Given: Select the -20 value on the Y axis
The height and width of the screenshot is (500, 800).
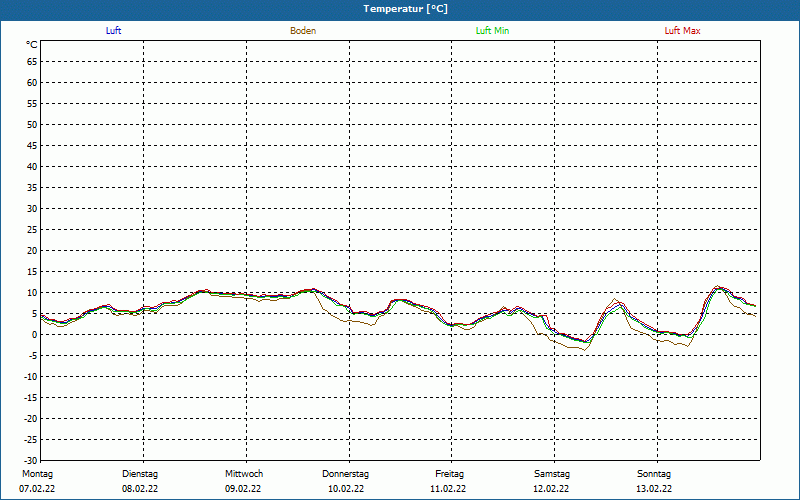Looking at the screenshot, I should tap(31, 418).
